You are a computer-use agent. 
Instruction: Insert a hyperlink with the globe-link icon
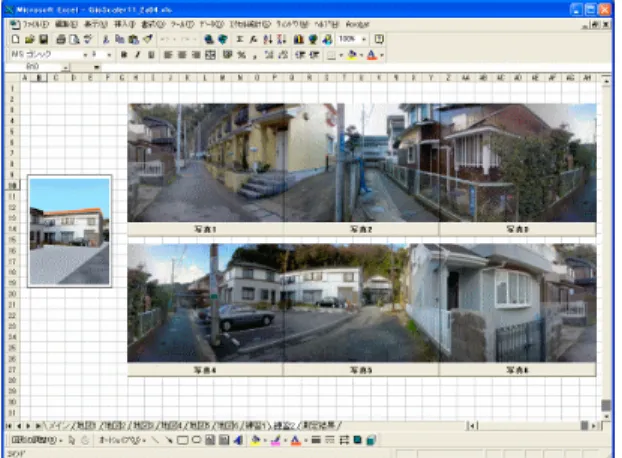coord(209,39)
